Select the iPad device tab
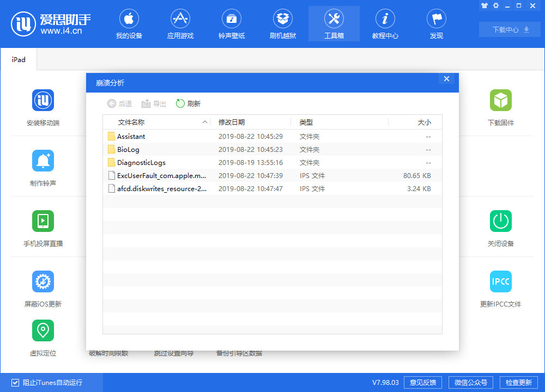Image resolution: width=545 pixels, height=392 pixels. click(x=19, y=59)
